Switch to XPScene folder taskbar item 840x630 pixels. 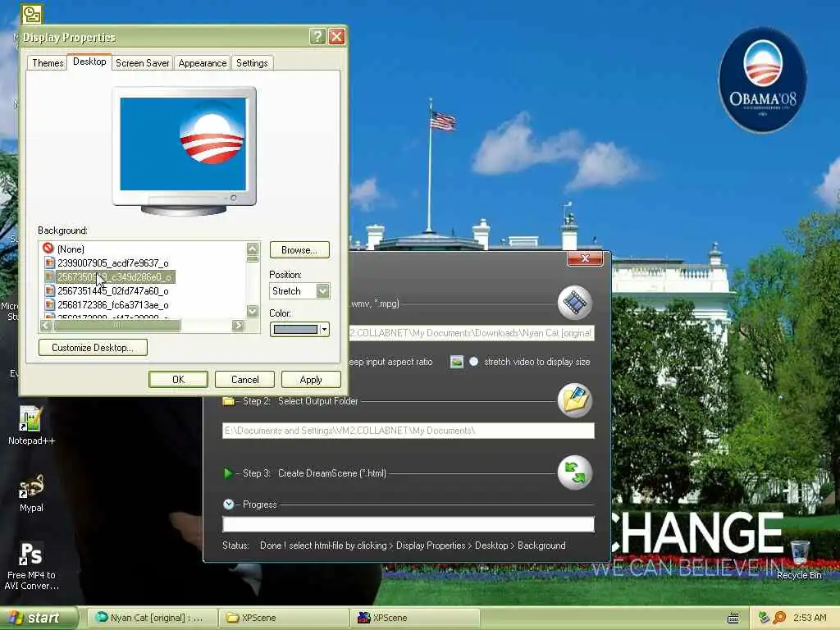pos(283,618)
